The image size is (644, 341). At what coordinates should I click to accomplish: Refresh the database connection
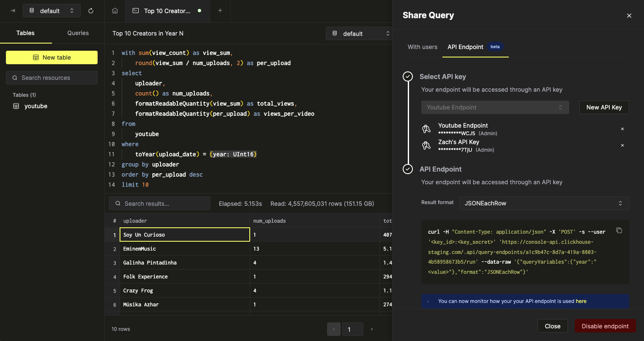click(91, 11)
